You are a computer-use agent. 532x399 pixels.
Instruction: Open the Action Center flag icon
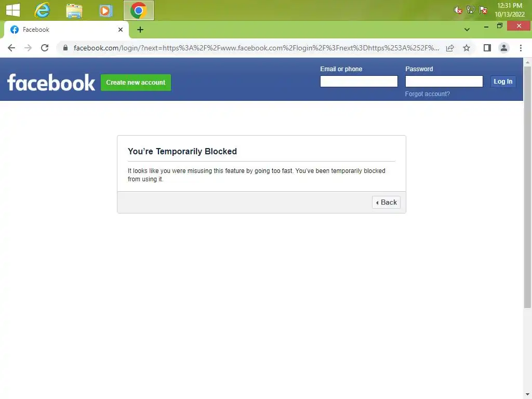(x=483, y=10)
